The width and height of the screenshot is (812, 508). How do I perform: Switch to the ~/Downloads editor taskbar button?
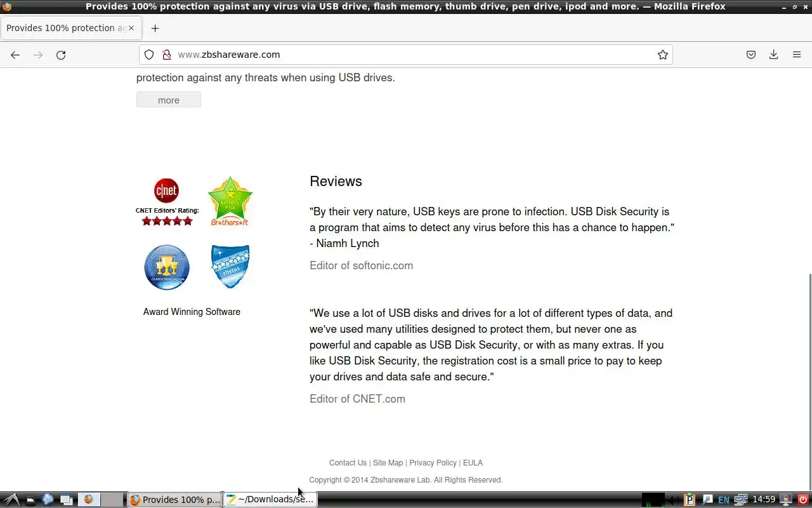pyautogui.click(x=270, y=500)
